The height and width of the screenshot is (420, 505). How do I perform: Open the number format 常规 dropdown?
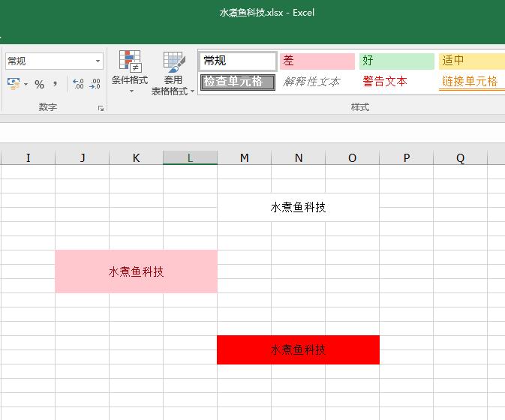(98, 61)
